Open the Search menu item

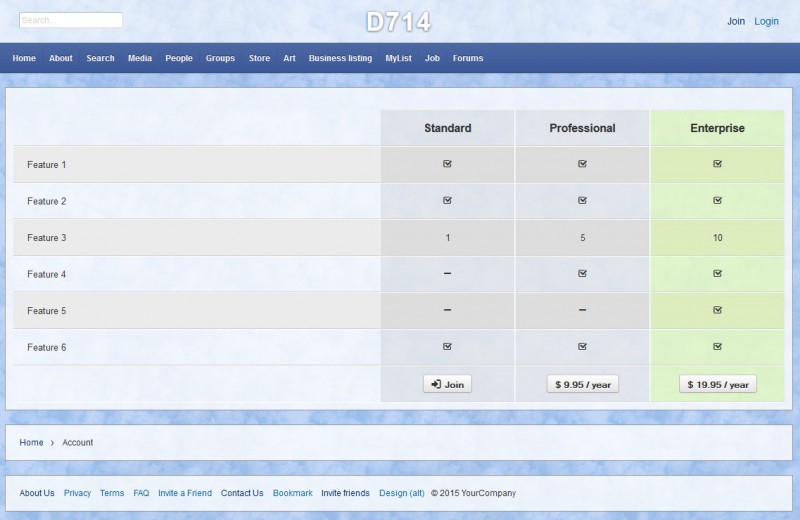(x=101, y=58)
